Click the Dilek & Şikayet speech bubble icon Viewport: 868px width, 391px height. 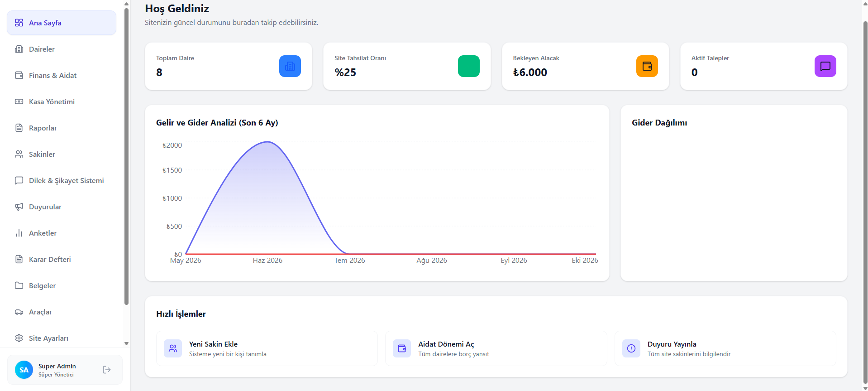point(19,180)
